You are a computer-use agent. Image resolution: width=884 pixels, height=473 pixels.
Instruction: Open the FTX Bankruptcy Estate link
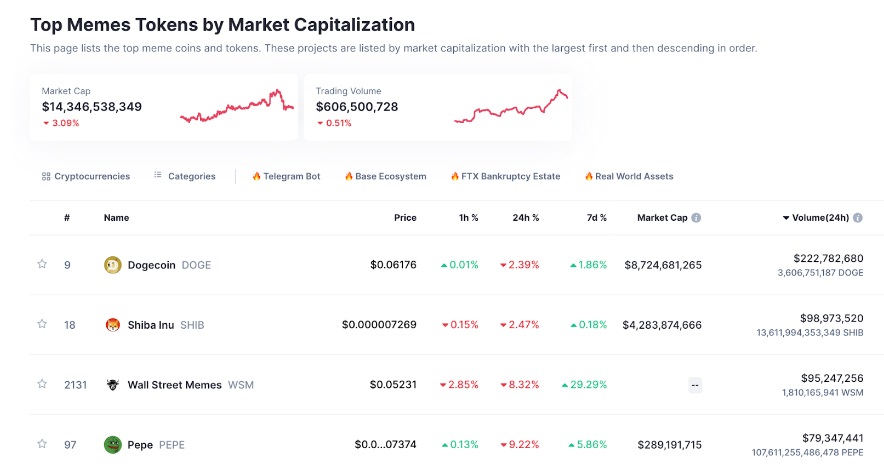[505, 176]
